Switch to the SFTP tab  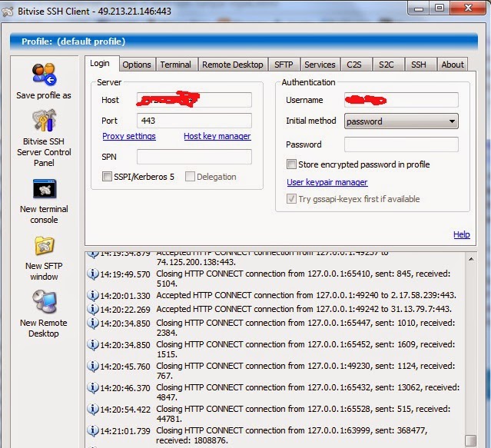[x=284, y=65]
